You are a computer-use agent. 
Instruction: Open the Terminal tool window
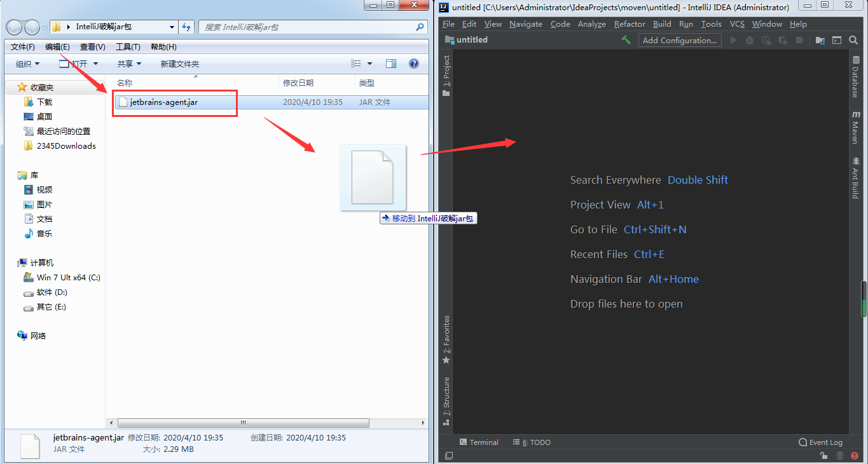tap(479, 442)
